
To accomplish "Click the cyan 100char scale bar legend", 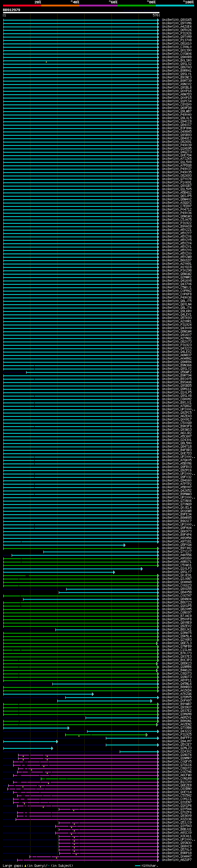I will (x=137, y=866).
